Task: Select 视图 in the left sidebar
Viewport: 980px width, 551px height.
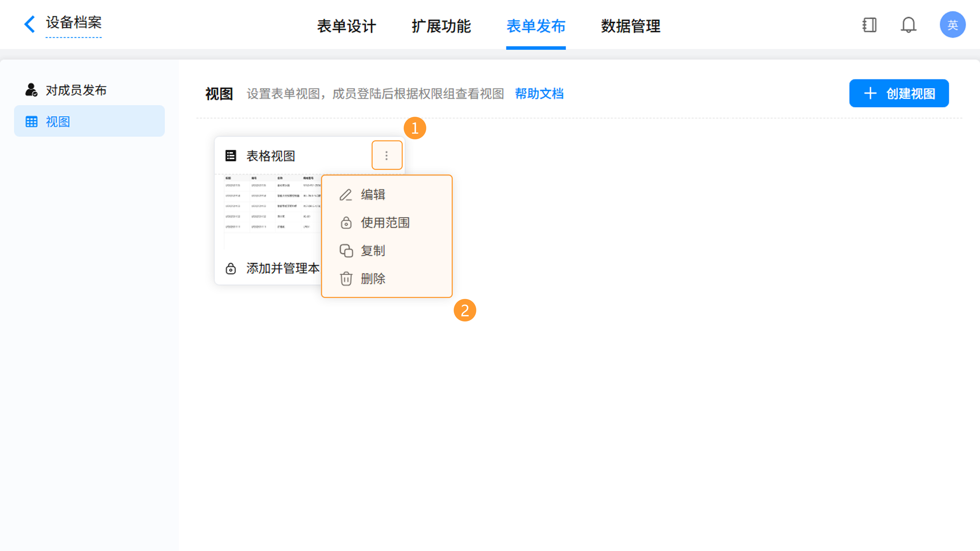Action: coord(58,122)
